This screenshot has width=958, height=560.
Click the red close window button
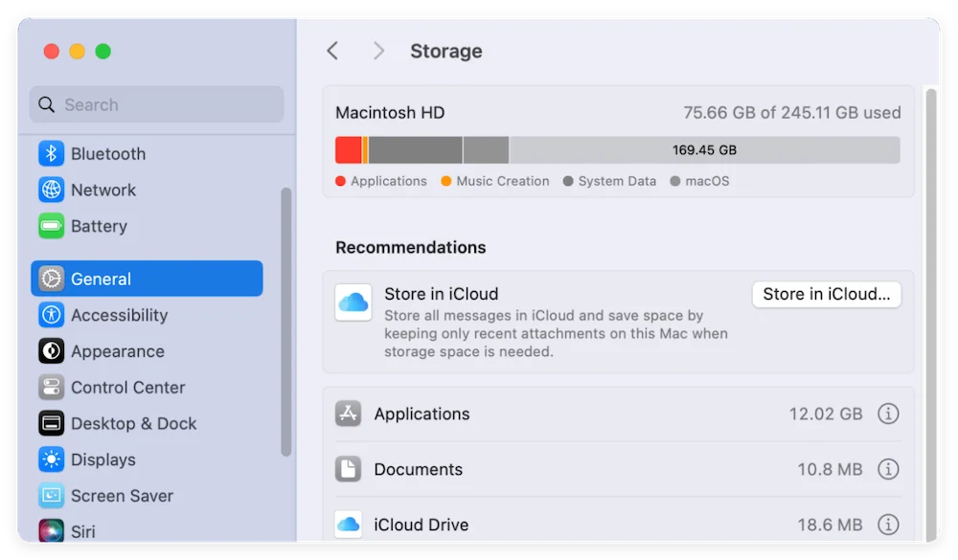pos(52,52)
